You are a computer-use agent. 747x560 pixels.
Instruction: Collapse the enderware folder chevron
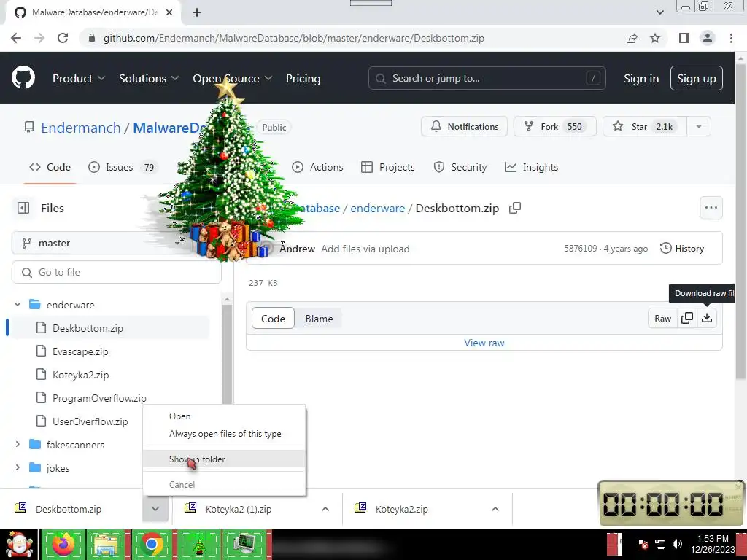pyautogui.click(x=18, y=304)
